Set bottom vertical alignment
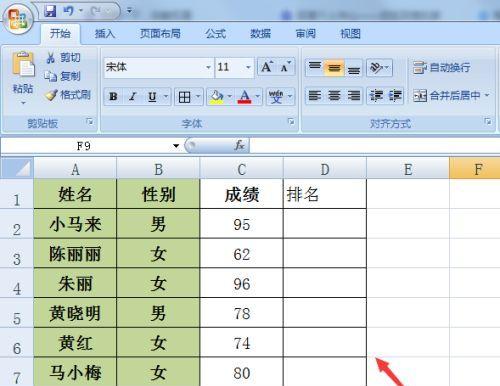The height and width of the screenshot is (386, 500). click(354, 68)
